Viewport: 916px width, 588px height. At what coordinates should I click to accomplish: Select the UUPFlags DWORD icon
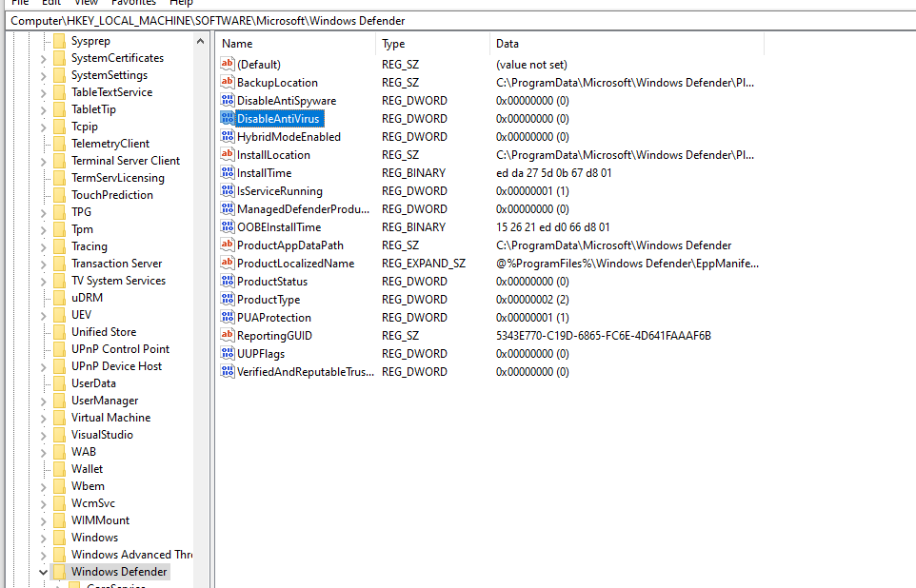[x=228, y=354]
